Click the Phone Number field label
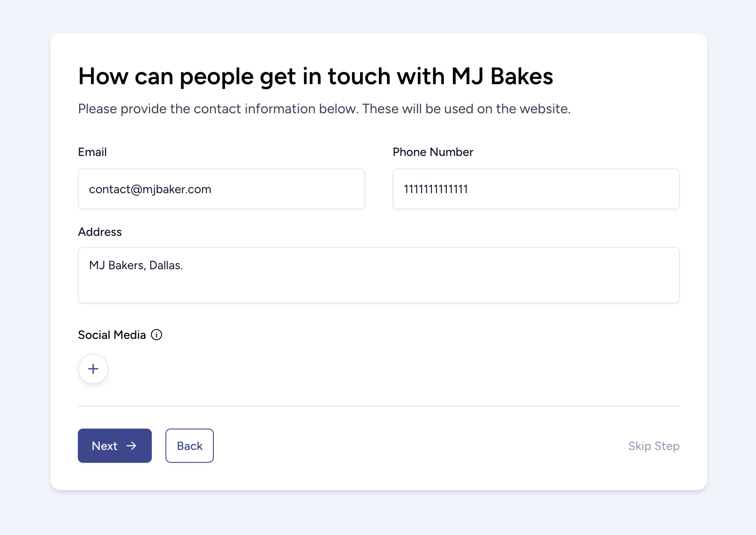 click(x=433, y=152)
